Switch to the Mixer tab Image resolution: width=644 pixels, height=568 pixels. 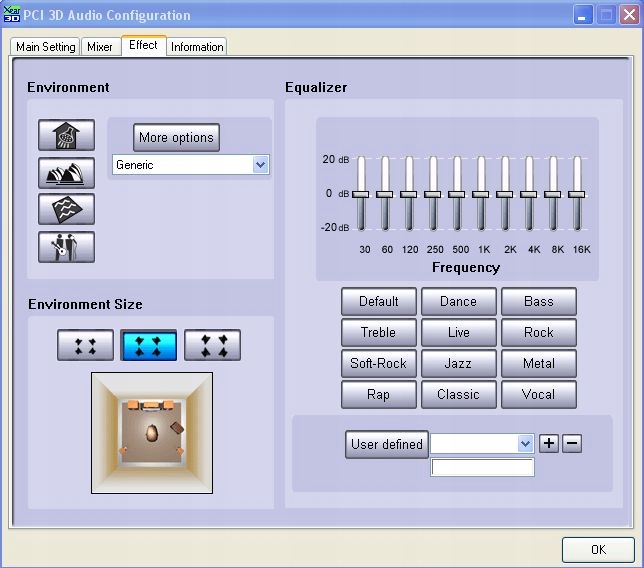[100, 46]
